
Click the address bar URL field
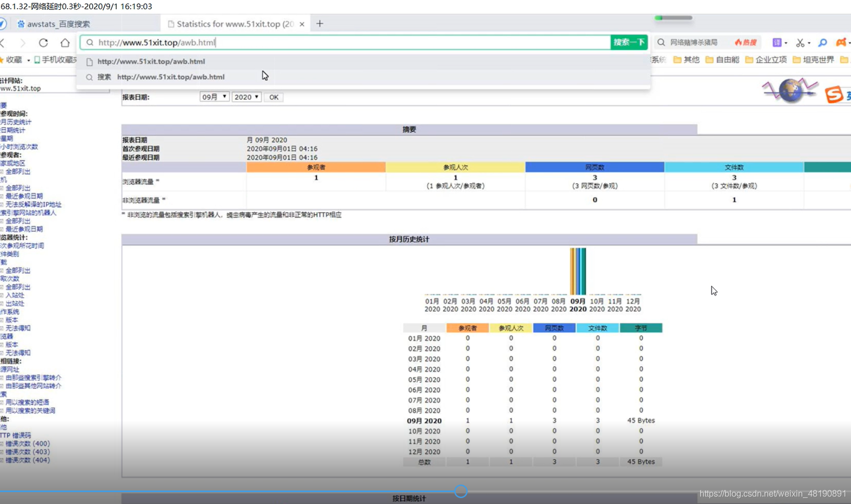click(x=346, y=43)
